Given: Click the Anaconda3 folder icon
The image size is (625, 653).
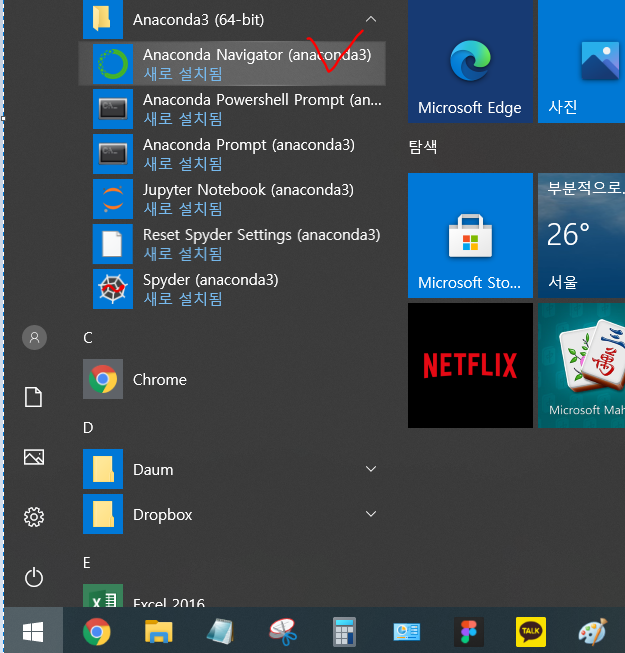Looking at the screenshot, I should [103, 19].
